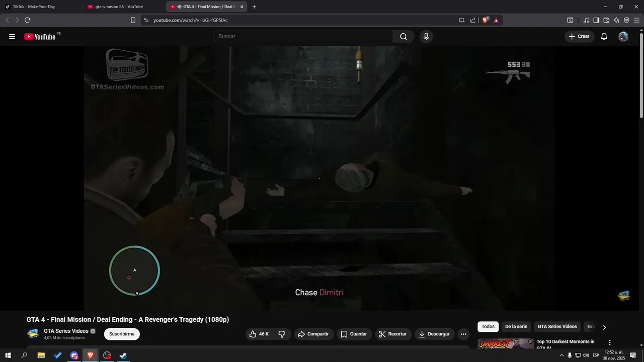Open options for Top 10 Darkest Moments
This screenshot has height=362, width=644.
click(x=610, y=343)
